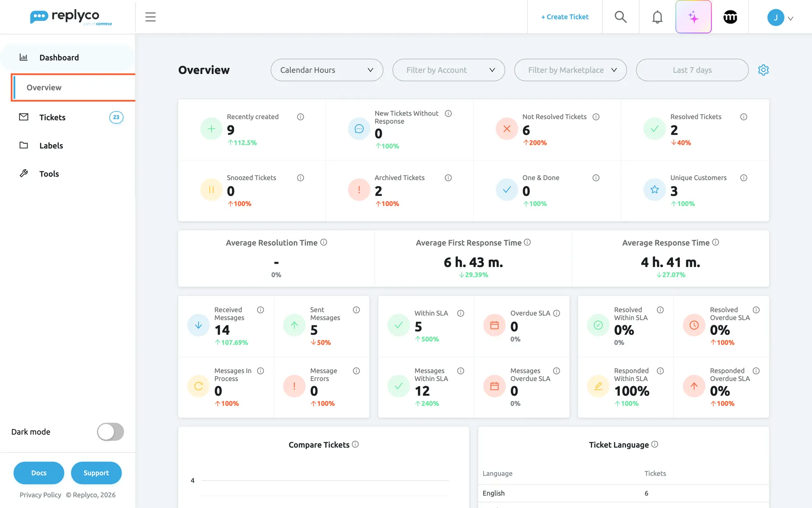812x508 pixels.
Task: Open the hamburger menu to collapse sidebar
Action: 150,17
